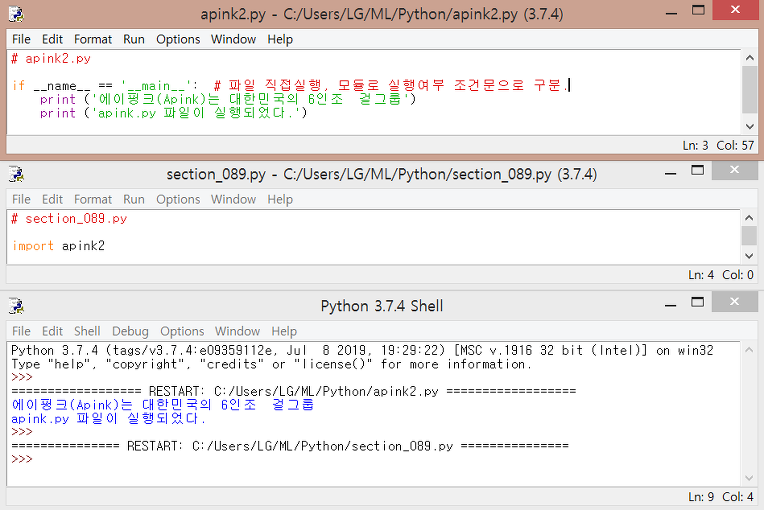Open Edit menu in apink2.py window

(52, 39)
